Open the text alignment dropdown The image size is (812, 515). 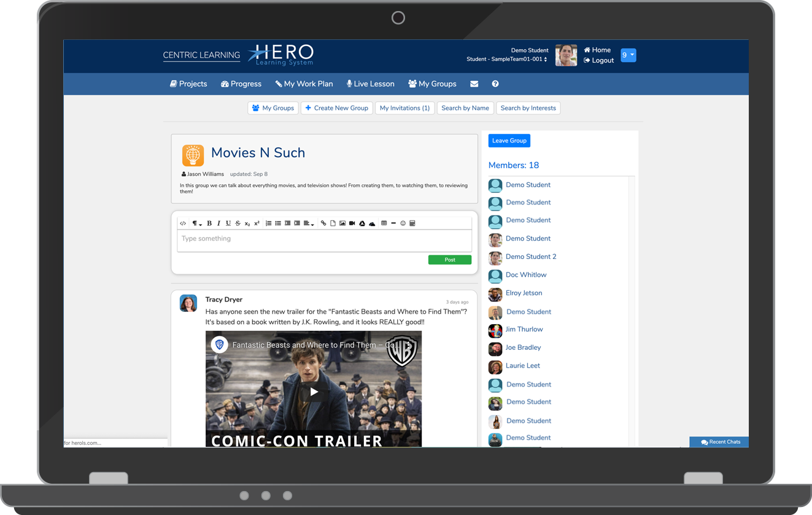[309, 223]
